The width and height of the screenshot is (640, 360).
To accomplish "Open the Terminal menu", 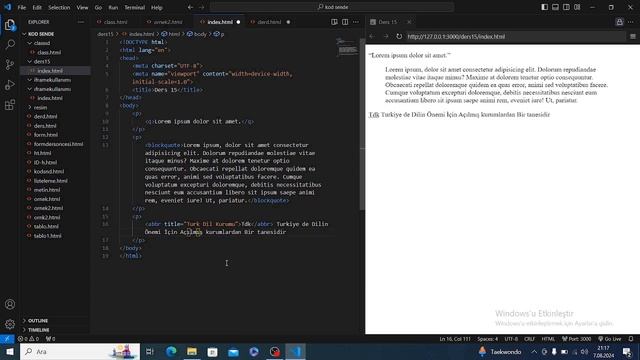I will 134,7.
